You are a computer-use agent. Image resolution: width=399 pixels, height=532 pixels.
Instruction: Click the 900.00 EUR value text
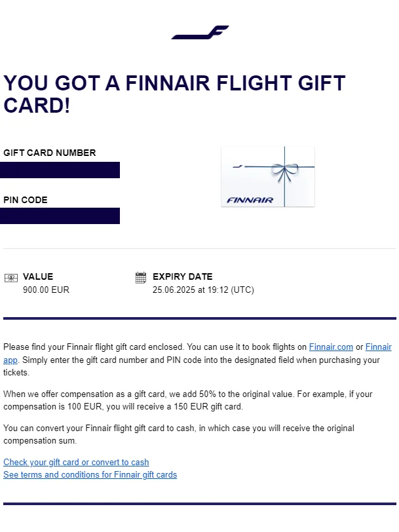point(46,290)
